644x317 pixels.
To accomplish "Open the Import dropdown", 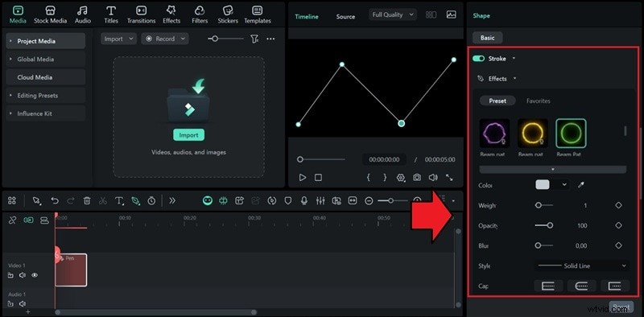I will (x=118, y=39).
